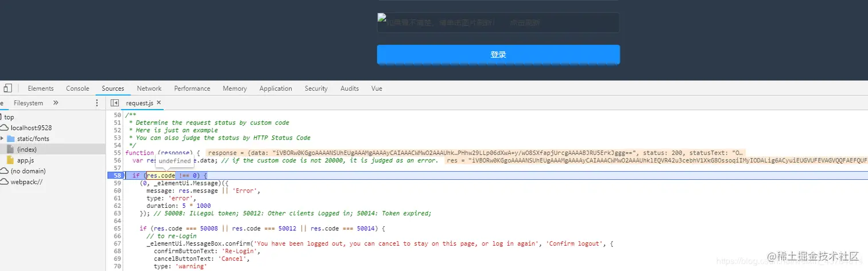Open navigator three-dot options menu
Viewport: 868px width, 271px height.
coord(96,103)
